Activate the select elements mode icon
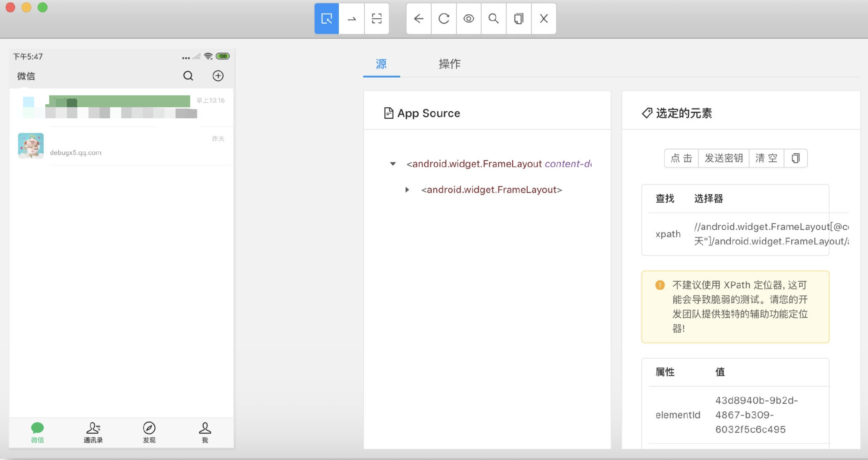868x460 pixels. point(327,19)
